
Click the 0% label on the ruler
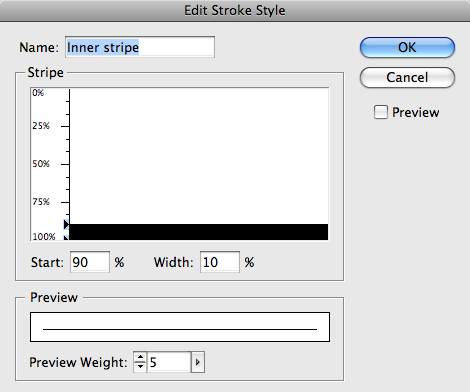click(38, 93)
